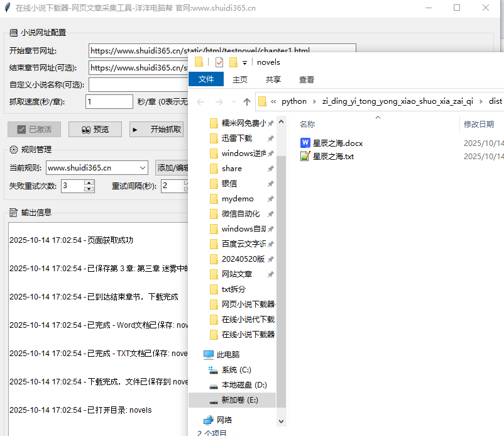Toggle the 已激活 activation checkbox
Viewport: 504px width, 436px height.
pos(21,129)
